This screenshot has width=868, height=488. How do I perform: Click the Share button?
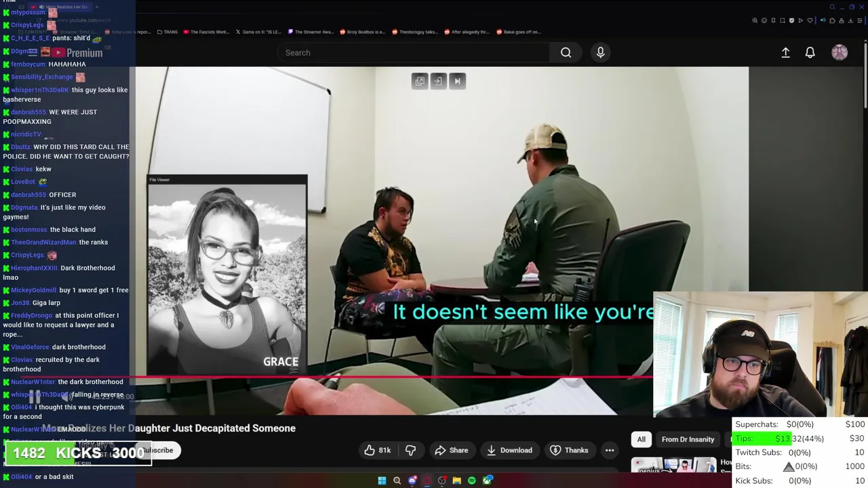click(x=452, y=450)
